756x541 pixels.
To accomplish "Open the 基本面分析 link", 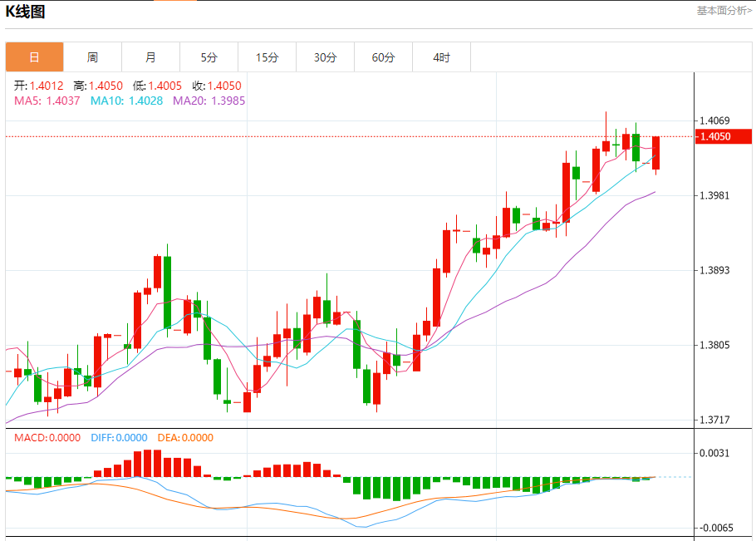I will [724, 11].
